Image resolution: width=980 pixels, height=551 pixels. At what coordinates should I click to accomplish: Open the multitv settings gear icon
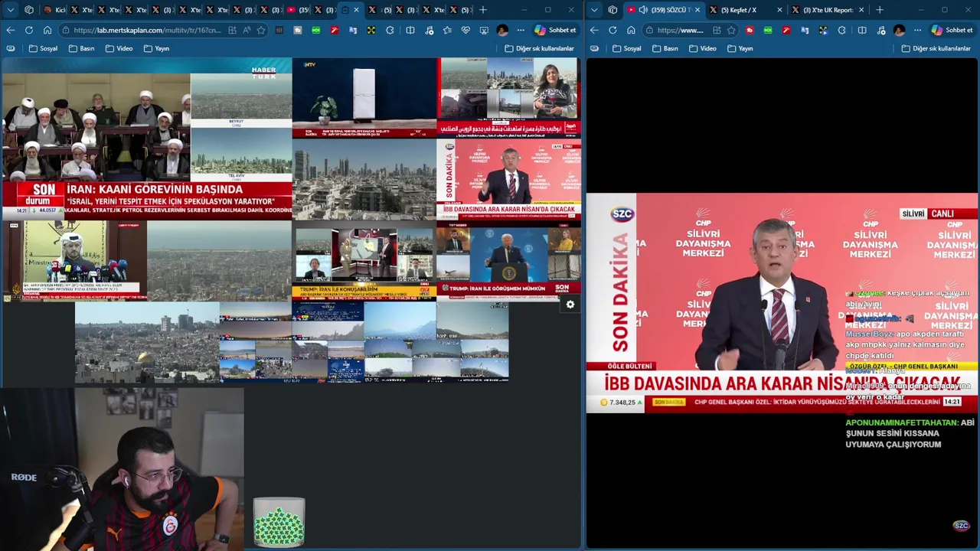(x=570, y=305)
